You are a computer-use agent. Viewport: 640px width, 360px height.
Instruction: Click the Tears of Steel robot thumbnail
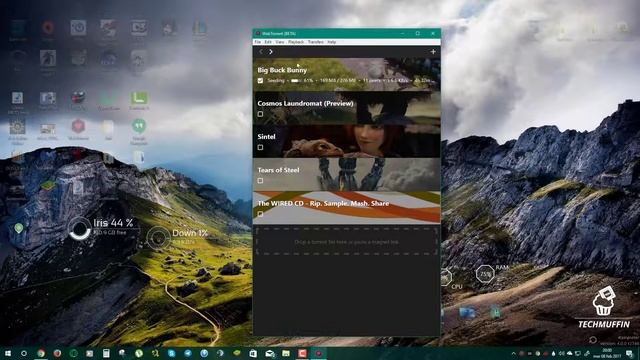pyautogui.click(x=347, y=174)
